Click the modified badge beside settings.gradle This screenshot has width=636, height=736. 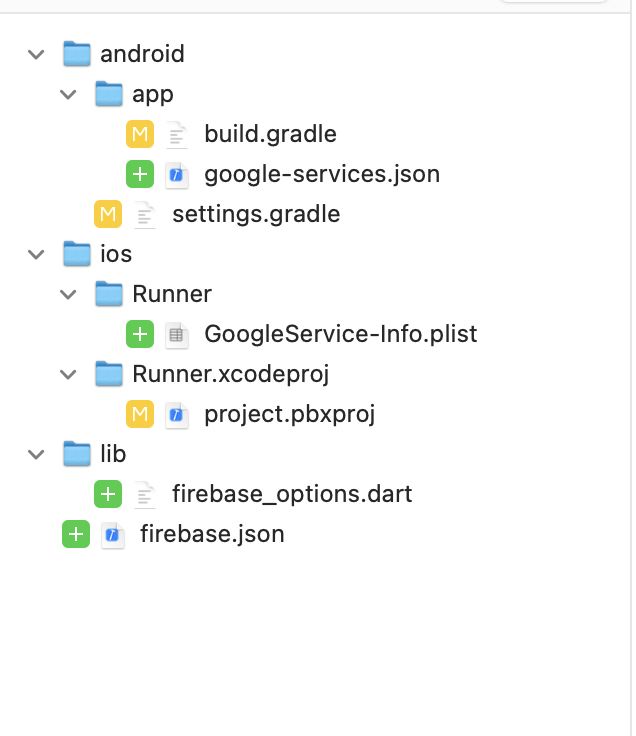(x=108, y=214)
